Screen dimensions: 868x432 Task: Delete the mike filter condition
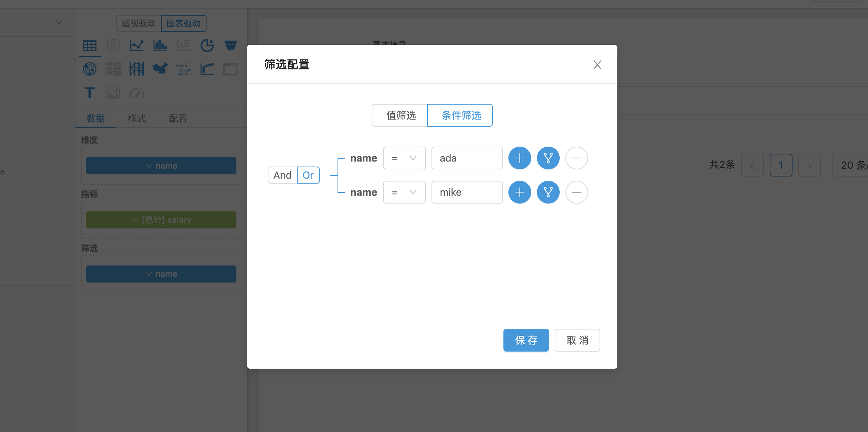pyautogui.click(x=576, y=192)
